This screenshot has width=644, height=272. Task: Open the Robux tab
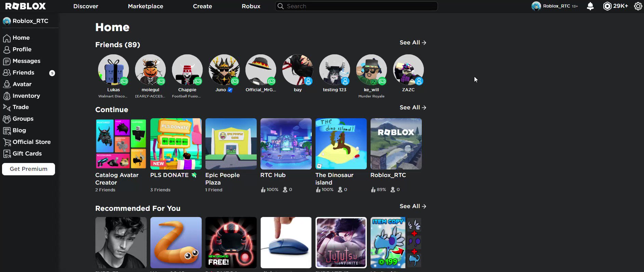[251, 6]
